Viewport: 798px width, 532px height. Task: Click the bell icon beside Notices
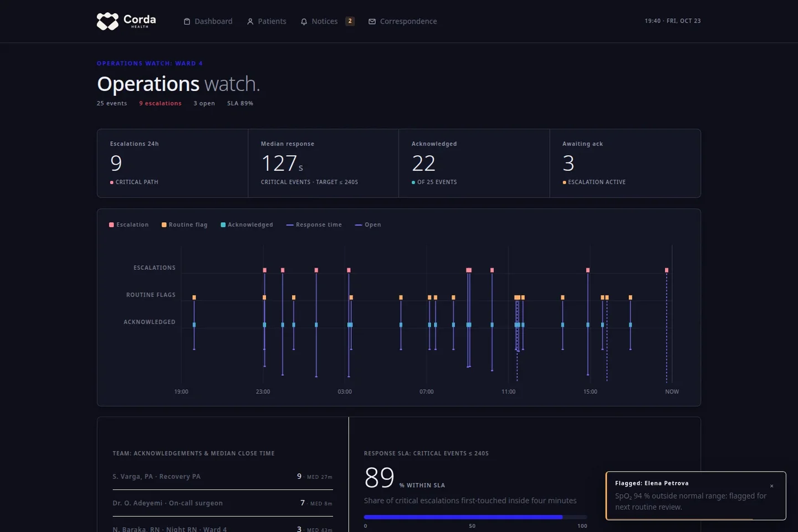pyautogui.click(x=304, y=22)
